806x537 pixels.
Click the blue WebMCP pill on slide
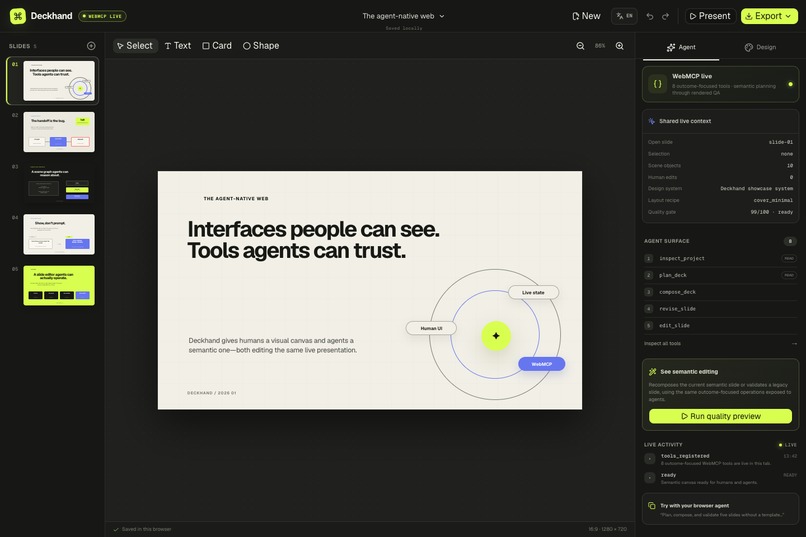(x=542, y=364)
